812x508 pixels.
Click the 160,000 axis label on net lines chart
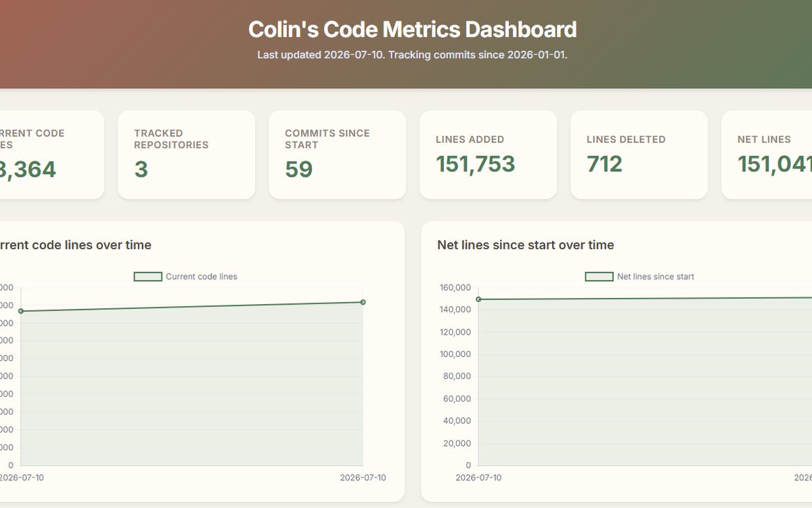pyautogui.click(x=455, y=287)
